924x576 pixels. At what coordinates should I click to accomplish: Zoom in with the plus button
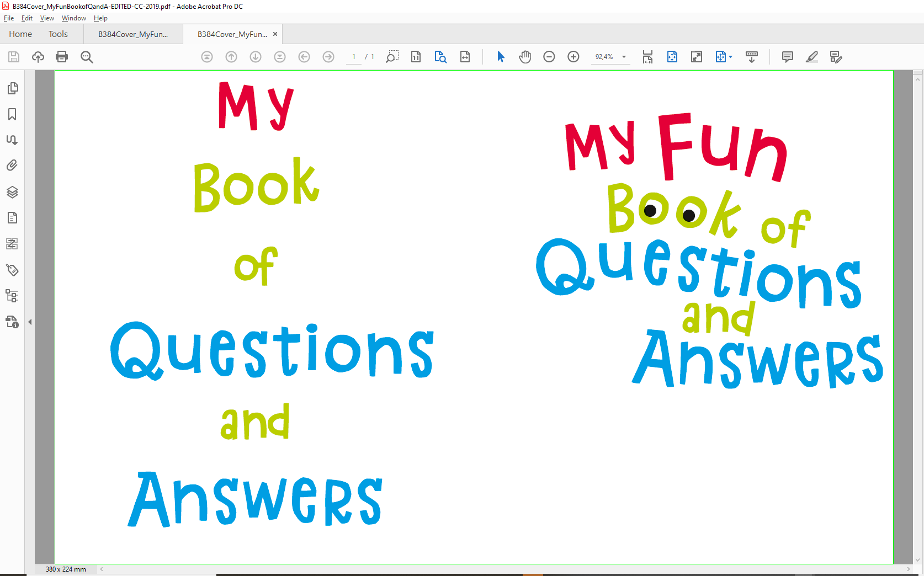[573, 57]
